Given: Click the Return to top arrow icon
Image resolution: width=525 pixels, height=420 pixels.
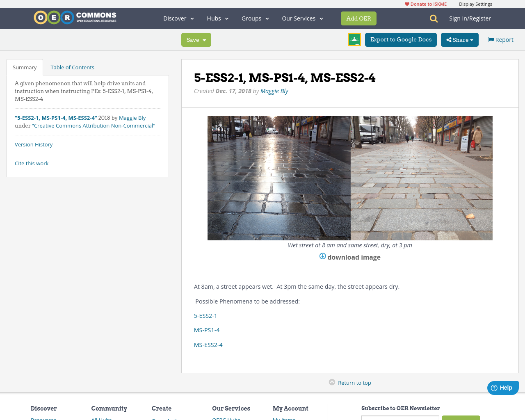Looking at the screenshot, I should pyautogui.click(x=332, y=382).
